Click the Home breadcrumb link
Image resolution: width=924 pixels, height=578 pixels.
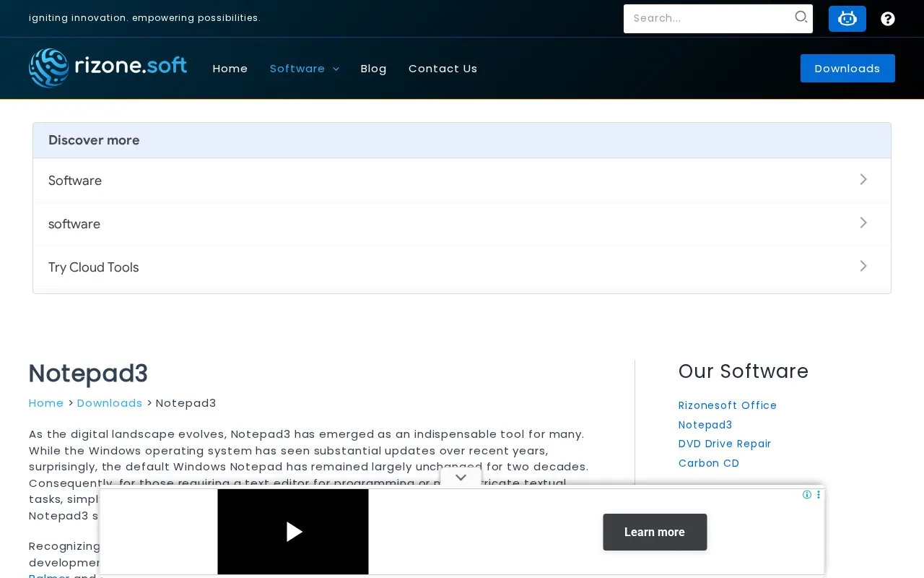coord(46,403)
